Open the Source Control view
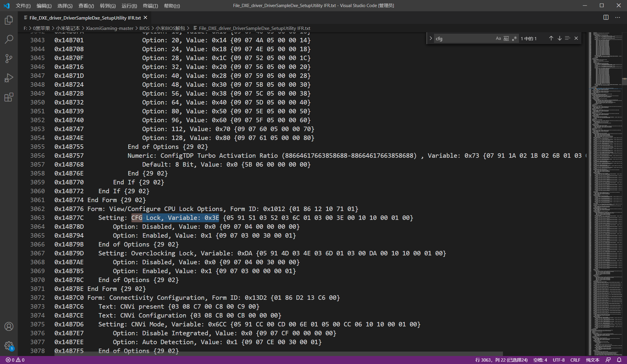The width and height of the screenshot is (627, 364). pyautogui.click(x=9, y=58)
